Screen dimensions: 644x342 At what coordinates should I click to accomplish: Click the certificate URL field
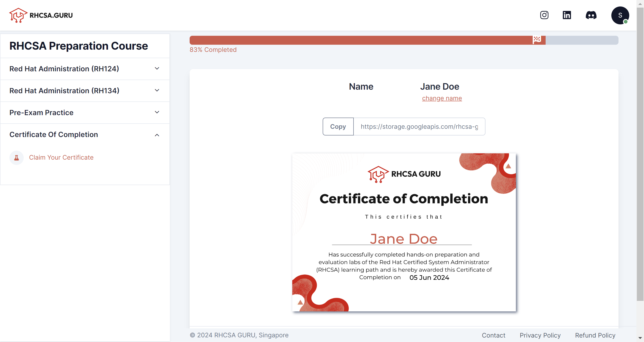(x=419, y=127)
